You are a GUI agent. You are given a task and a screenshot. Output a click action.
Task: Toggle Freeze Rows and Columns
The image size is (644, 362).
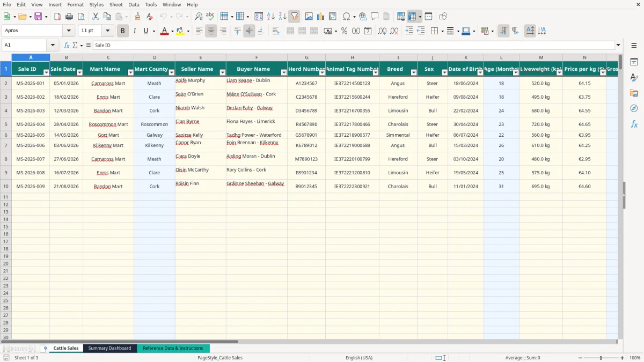click(412, 17)
